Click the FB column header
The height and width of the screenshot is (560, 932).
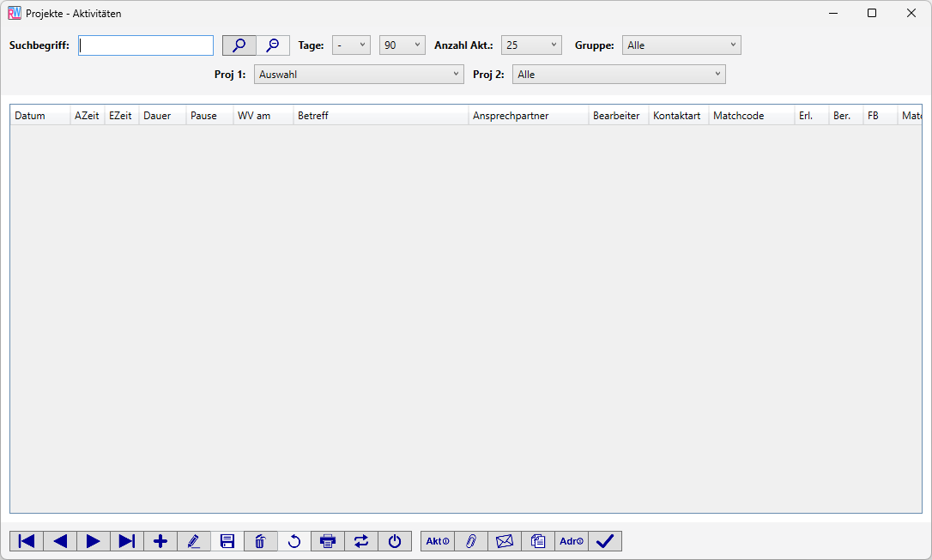[x=881, y=116]
